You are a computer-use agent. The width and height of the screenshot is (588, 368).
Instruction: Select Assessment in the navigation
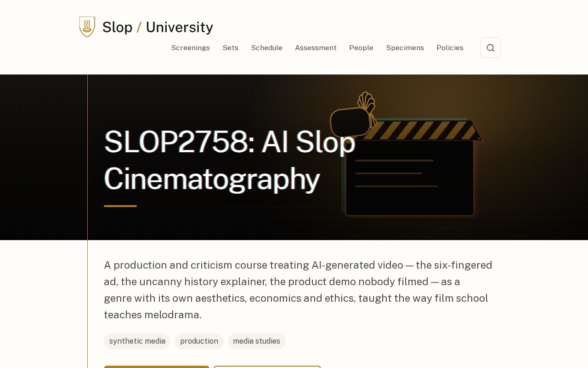316,48
